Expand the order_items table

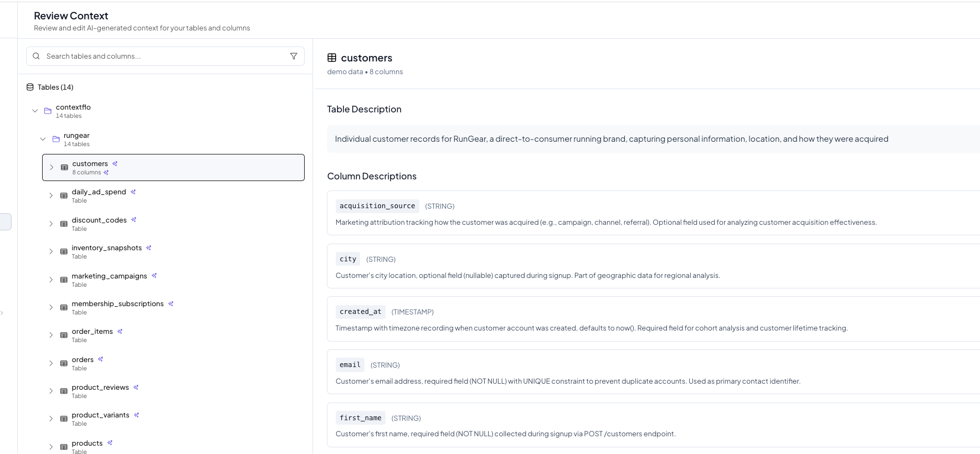[51, 335]
